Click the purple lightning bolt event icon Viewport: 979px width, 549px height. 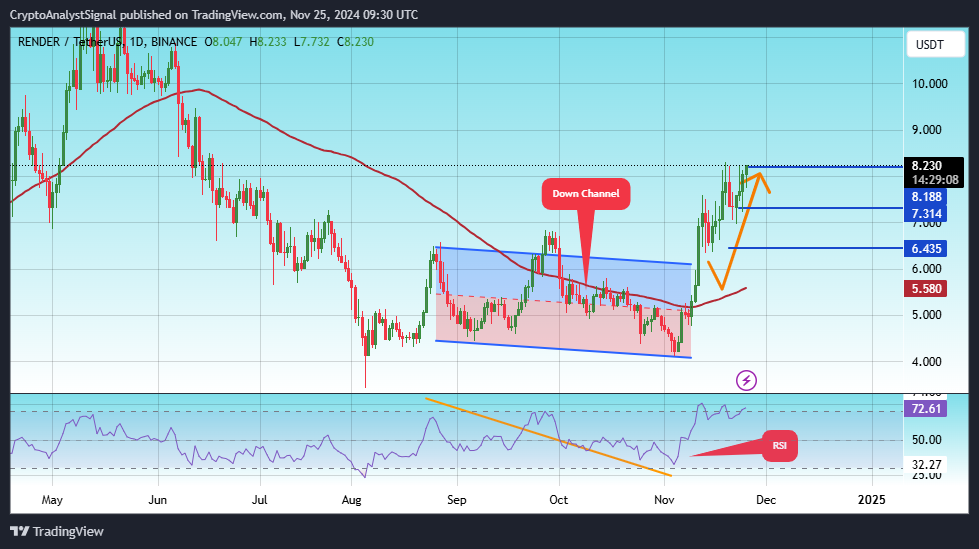746,380
